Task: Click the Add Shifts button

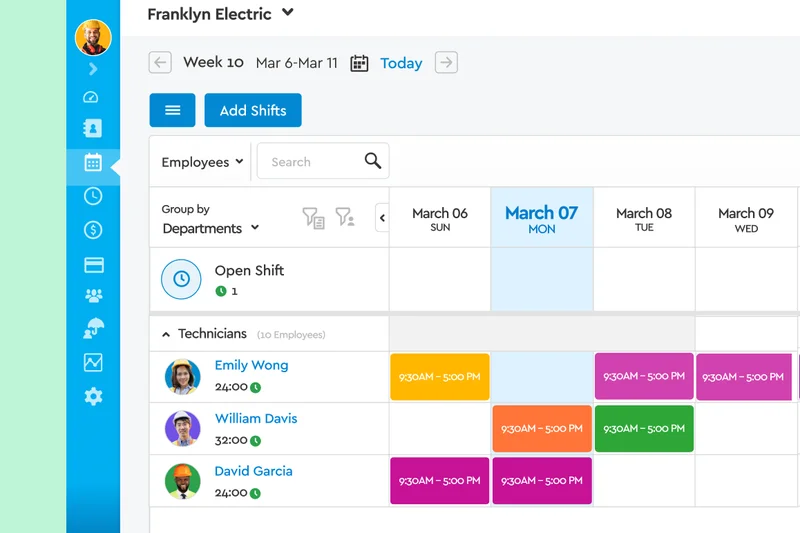Action: [253, 110]
